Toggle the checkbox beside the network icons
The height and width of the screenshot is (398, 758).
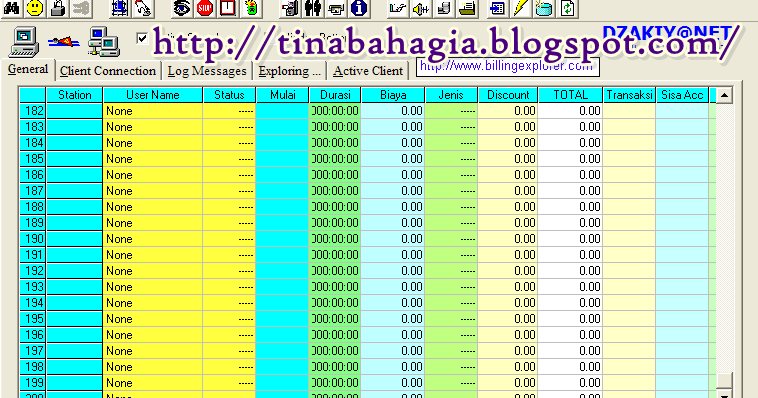click(142, 38)
